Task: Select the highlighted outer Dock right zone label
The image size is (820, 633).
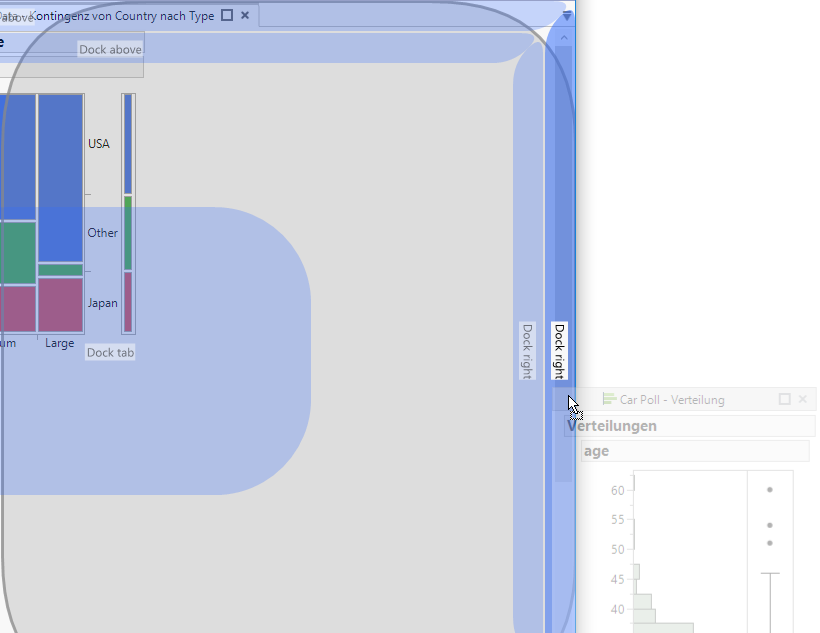Action: 560,351
